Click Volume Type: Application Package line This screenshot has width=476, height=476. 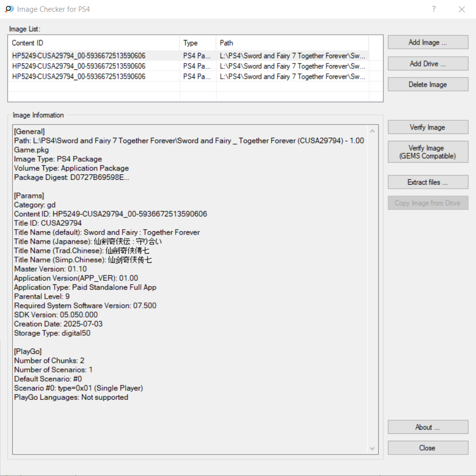pos(71,168)
